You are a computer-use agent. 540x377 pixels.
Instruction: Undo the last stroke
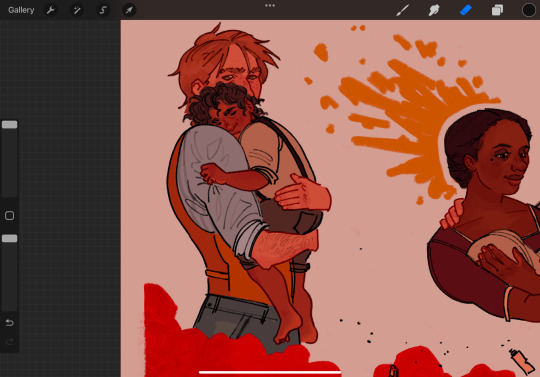click(10, 323)
